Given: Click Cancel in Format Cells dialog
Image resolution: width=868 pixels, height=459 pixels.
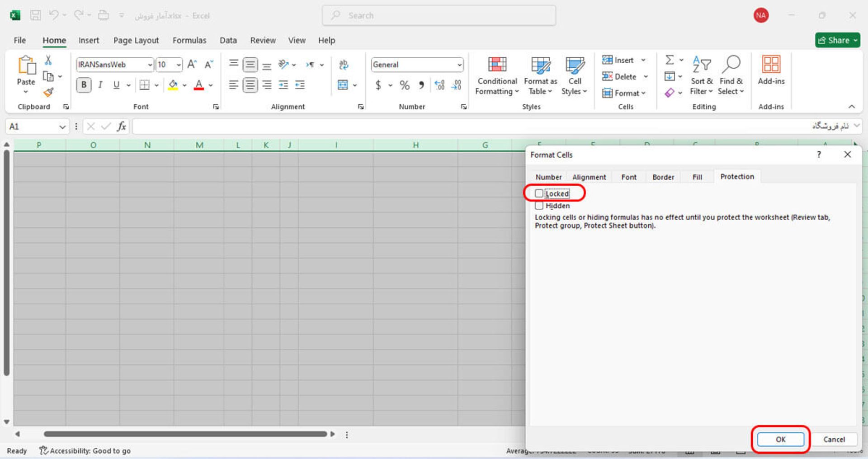Looking at the screenshot, I should click(x=834, y=439).
